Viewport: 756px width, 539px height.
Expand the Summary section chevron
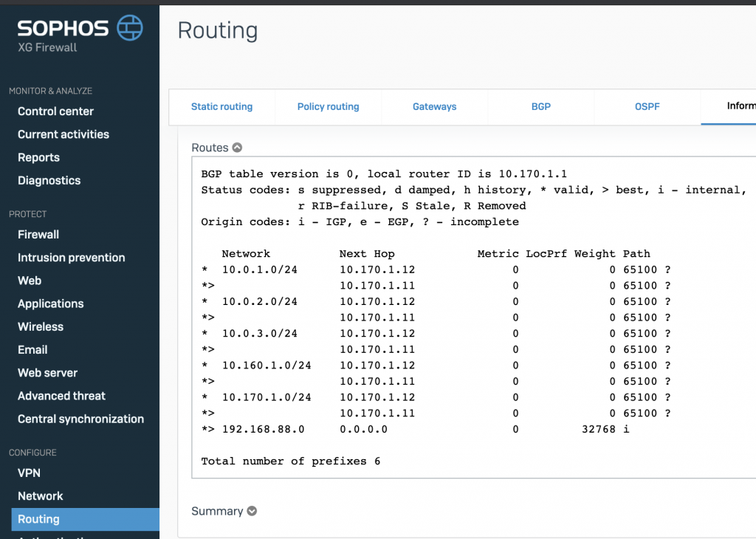click(x=252, y=511)
